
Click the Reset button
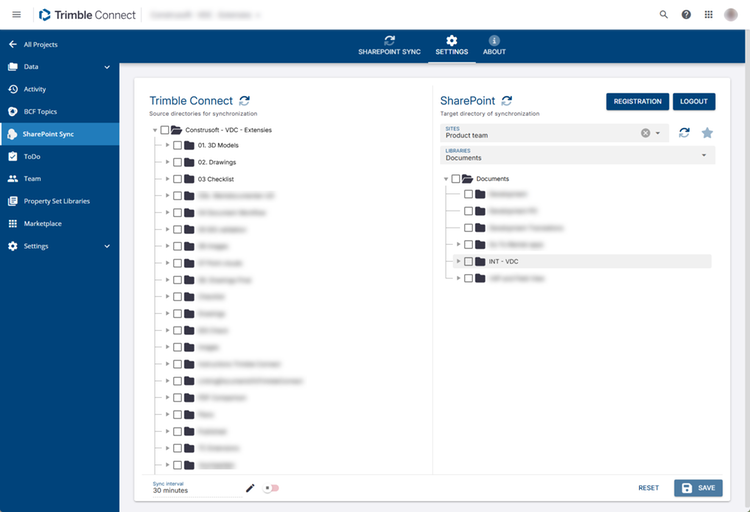point(648,488)
